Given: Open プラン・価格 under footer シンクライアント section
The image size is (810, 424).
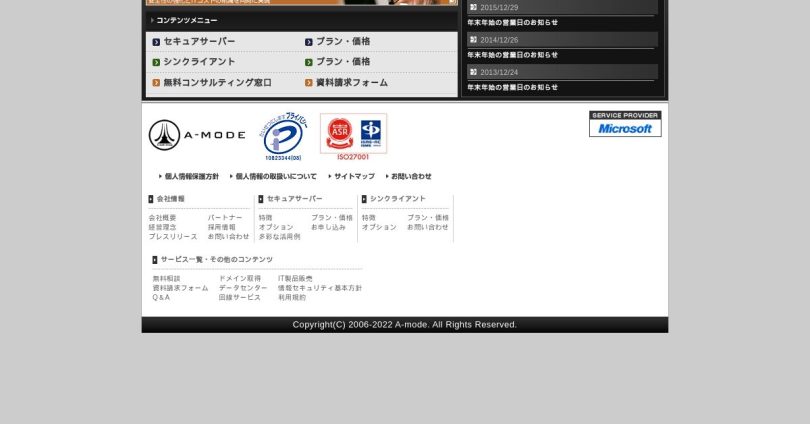Looking at the screenshot, I should [x=428, y=218].
